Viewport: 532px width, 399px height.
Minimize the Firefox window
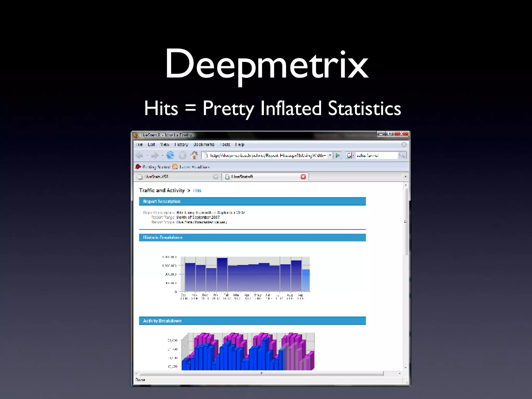381,134
